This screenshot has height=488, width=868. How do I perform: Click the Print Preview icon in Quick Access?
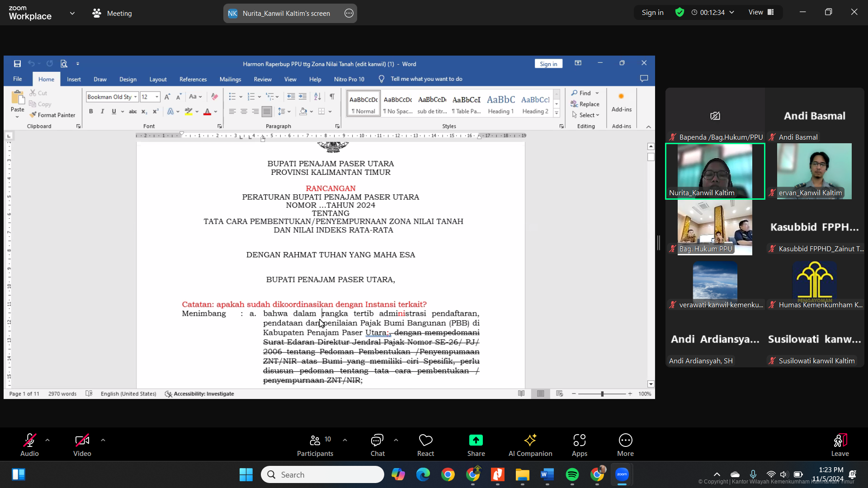[64, 64]
